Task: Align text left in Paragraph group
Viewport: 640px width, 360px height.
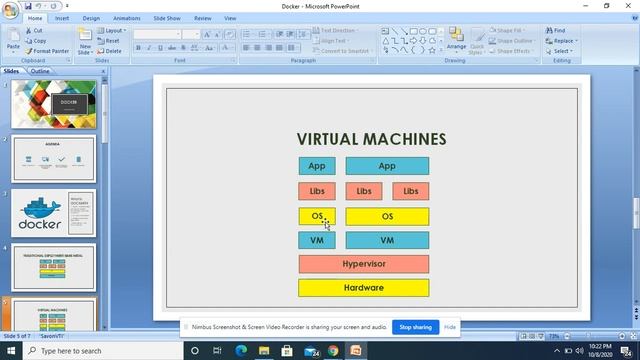Action: (246, 48)
